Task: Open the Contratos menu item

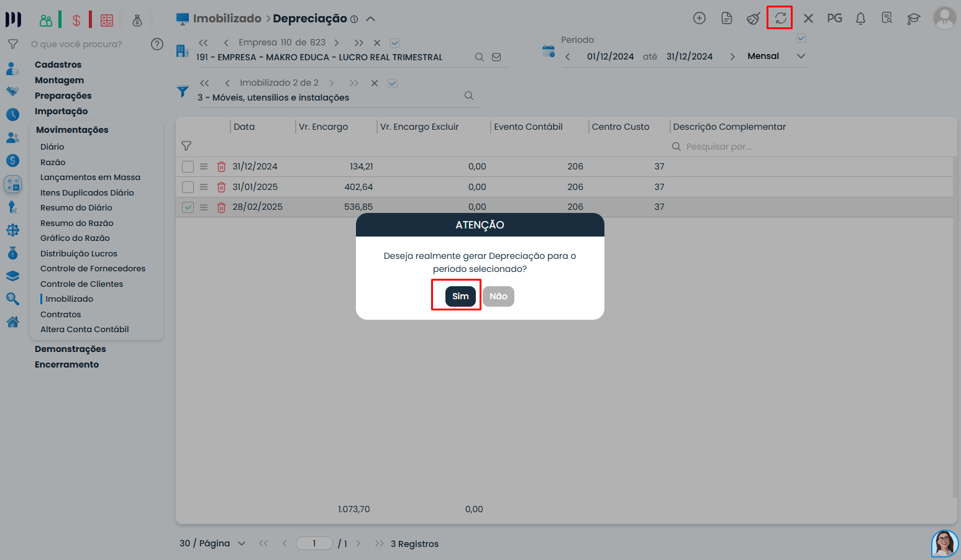Action: (x=60, y=314)
